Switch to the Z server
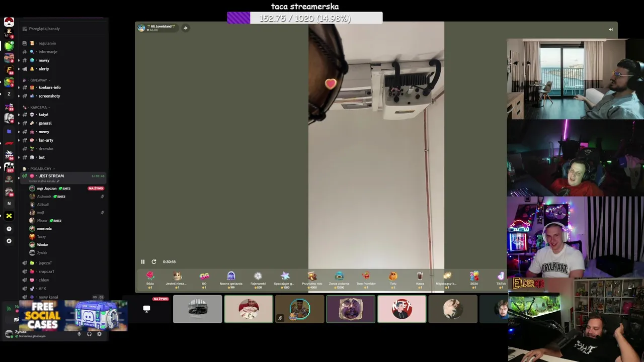644x362 pixels. point(9,94)
